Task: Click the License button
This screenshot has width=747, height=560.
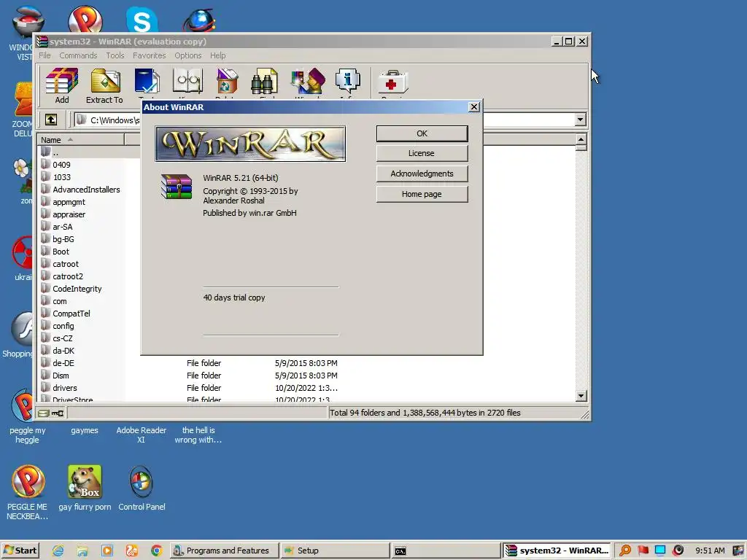Action: pos(422,153)
